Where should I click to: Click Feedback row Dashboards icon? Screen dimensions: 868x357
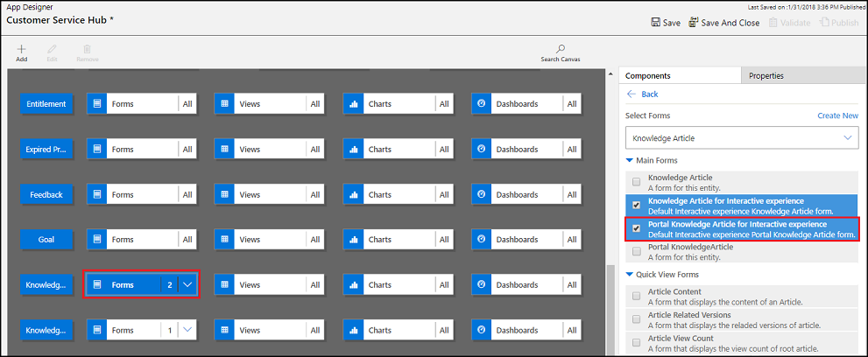point(481,194)
